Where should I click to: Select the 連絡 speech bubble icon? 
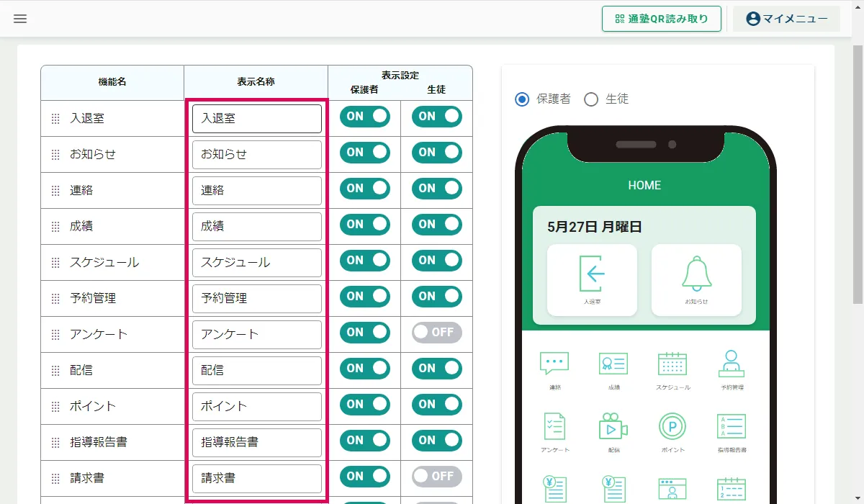pos(554,364)
